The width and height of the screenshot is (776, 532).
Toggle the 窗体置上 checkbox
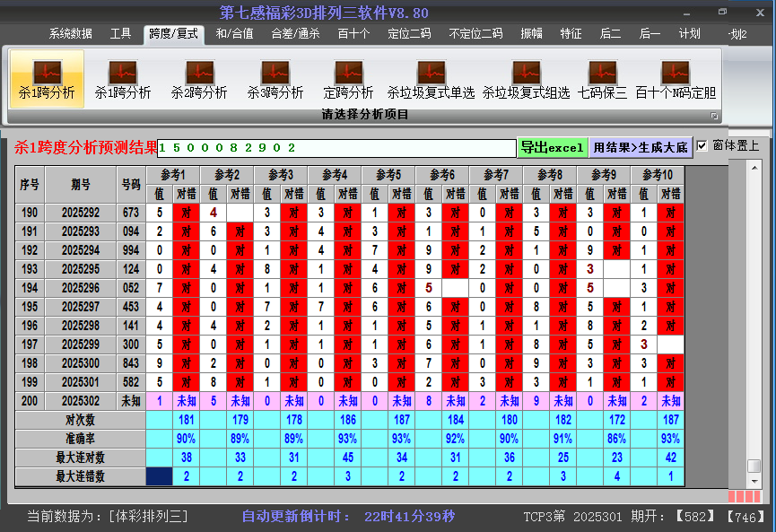click(702, 145)
